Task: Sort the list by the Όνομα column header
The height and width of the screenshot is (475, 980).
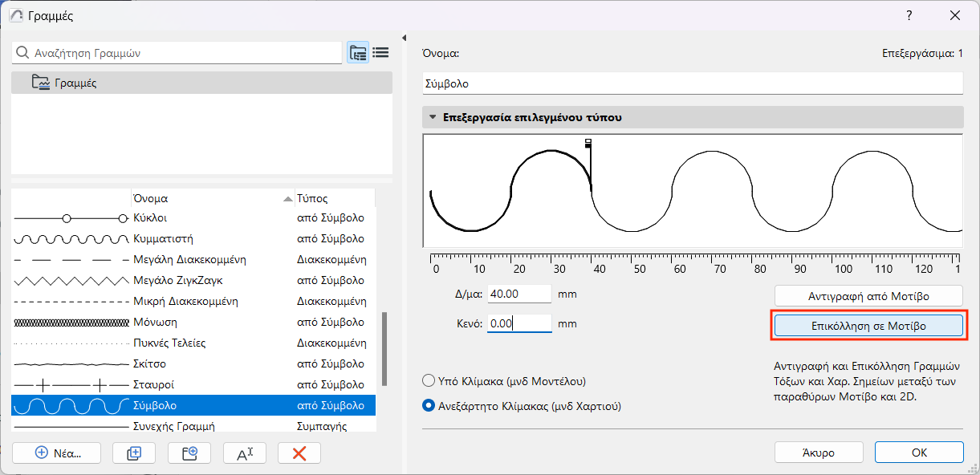Action: [x=209, y=198]
